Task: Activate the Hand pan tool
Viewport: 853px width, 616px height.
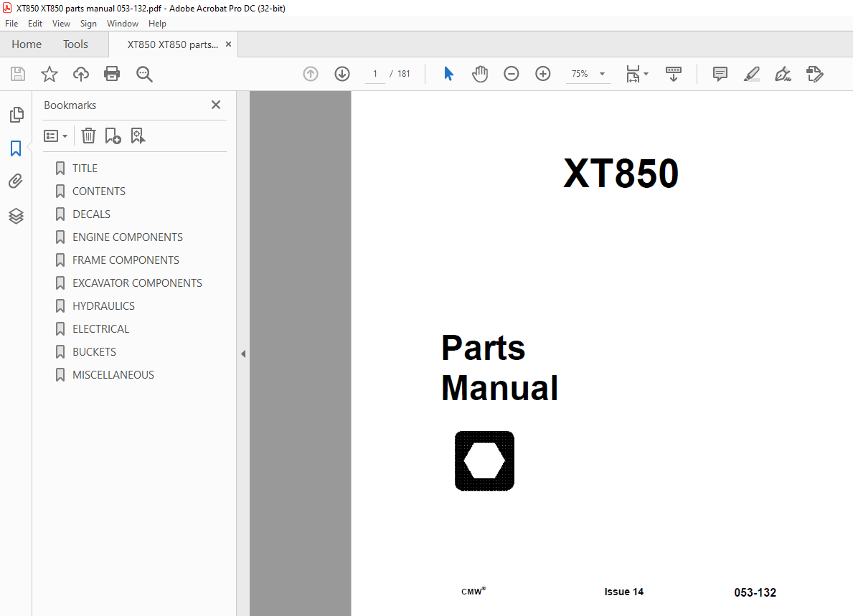Action: click(x=480, y=74)
